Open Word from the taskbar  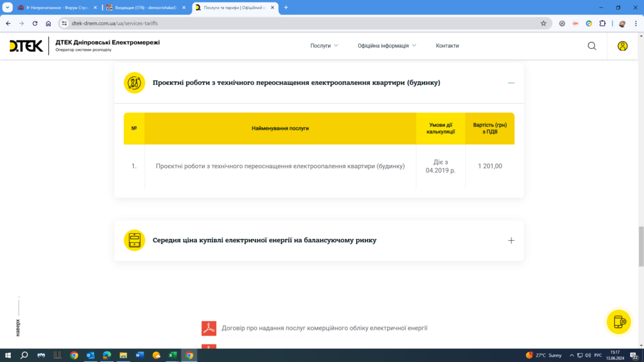pyautogui.click(x=140, y=355)
